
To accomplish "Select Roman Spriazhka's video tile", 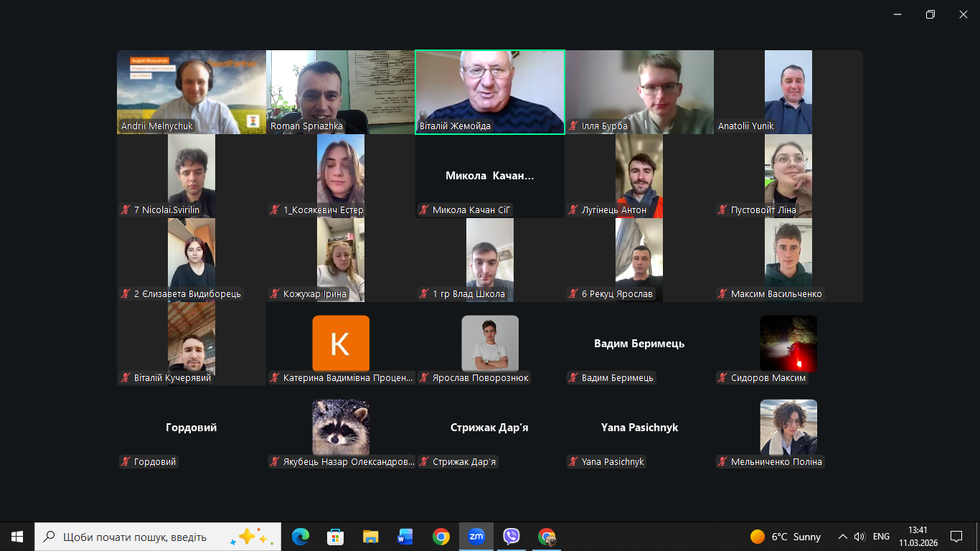I will pyautogui.click(x=341, y=92).
